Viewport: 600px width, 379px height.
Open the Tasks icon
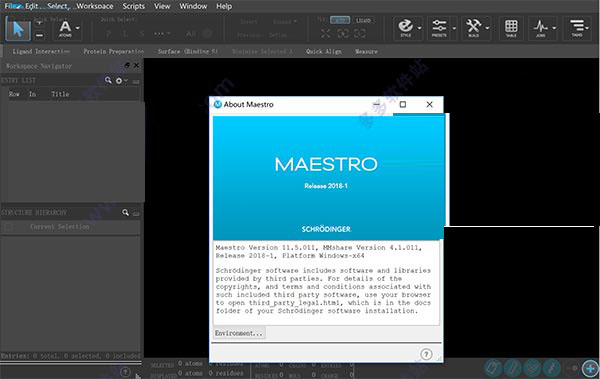(x=577, y=28)
